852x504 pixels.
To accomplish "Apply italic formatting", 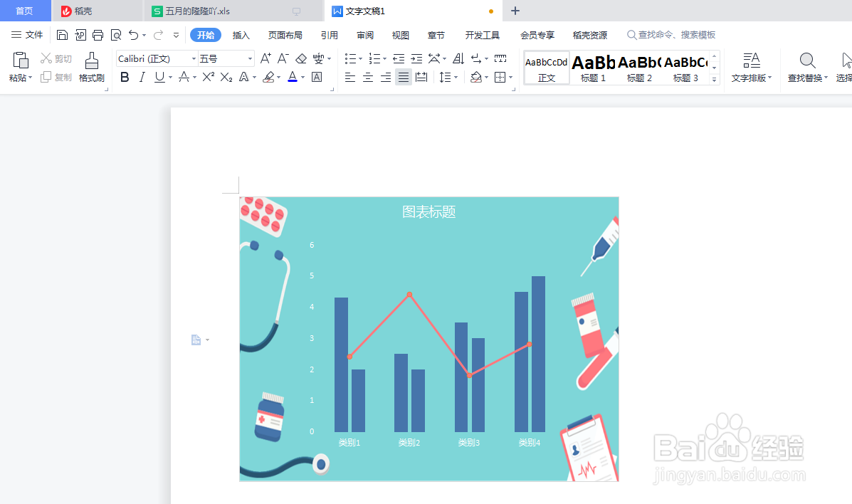I will (142, 77).
